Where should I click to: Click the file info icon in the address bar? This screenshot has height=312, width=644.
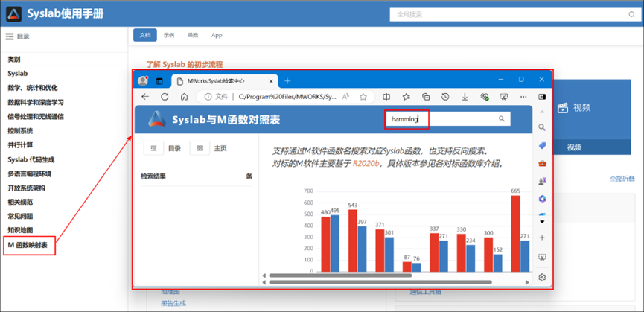coord(208,97)
